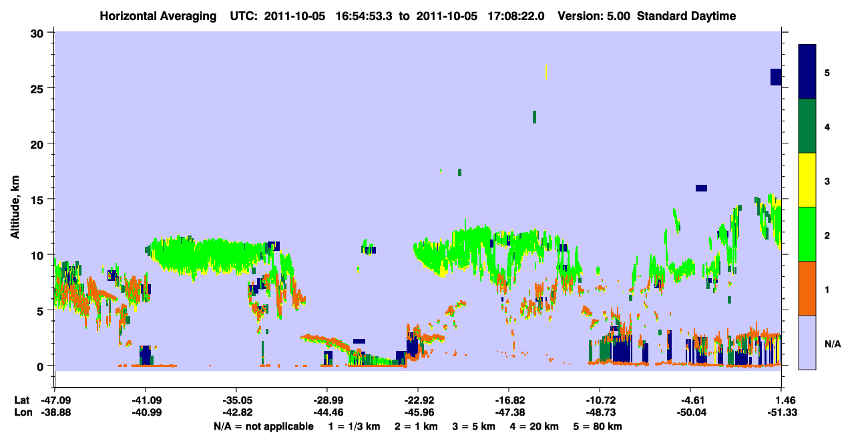Click the orange level 1 color swatch
868x445 pixels.
click(x=807, y=288)
